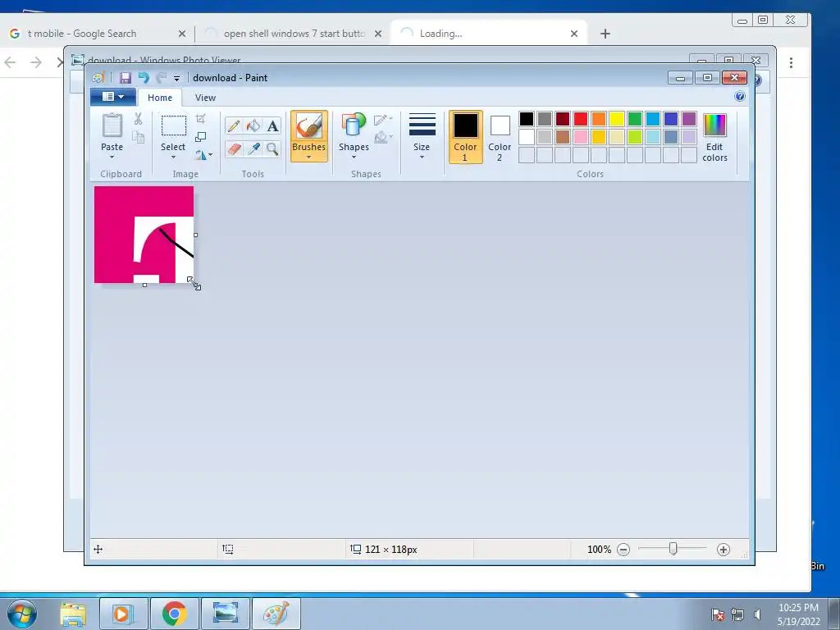Select the Pencil tool
Viewport: 840px width, 630px height.
[x=234, y=126]
